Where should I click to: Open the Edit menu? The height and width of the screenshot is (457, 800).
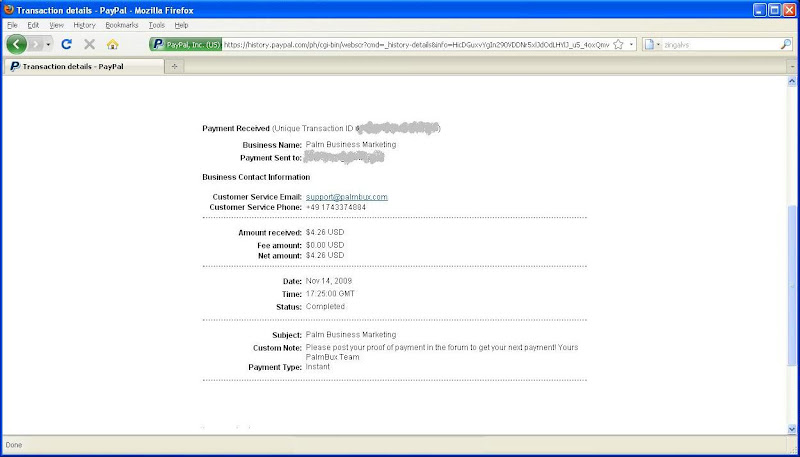pyautogui.click(x=33, y=25)
